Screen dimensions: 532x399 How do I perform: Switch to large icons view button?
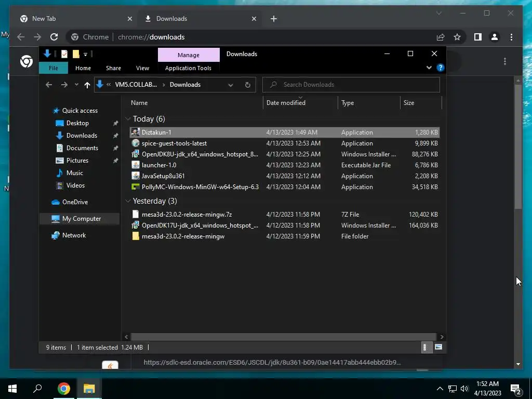[438, 347]
